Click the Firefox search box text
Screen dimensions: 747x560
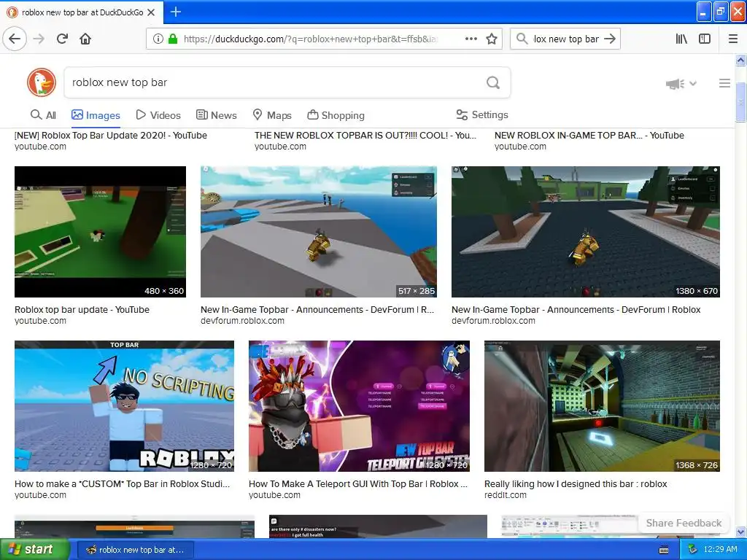[x=565, y=39]
